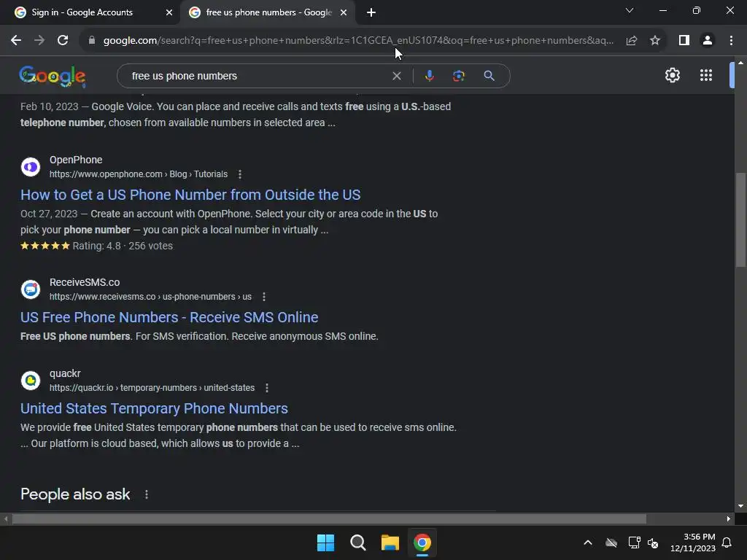Click the scroll down arrow

740,506
